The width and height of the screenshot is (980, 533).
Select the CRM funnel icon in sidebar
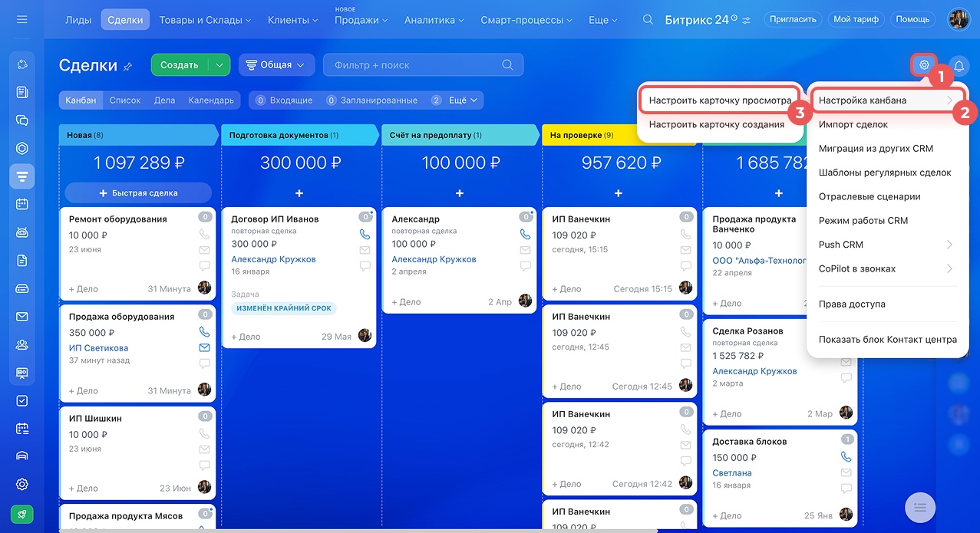pyautogui.click(x=22, y=176)
